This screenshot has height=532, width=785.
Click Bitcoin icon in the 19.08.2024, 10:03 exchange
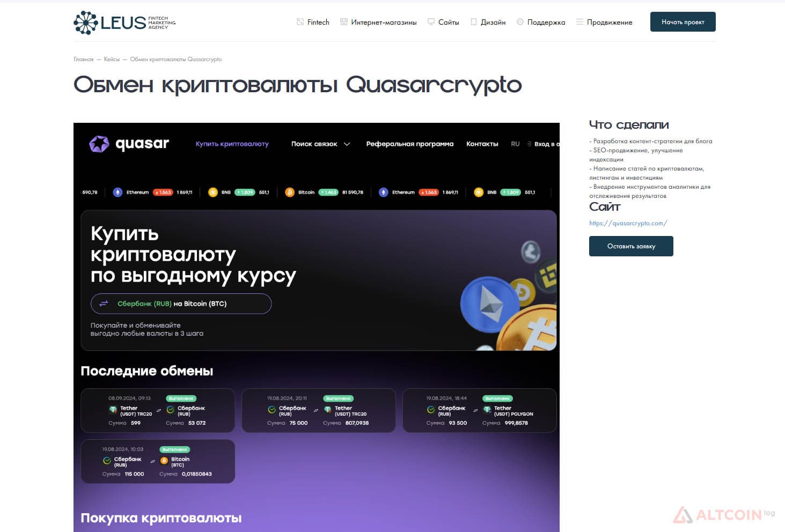tap(164, 461)
